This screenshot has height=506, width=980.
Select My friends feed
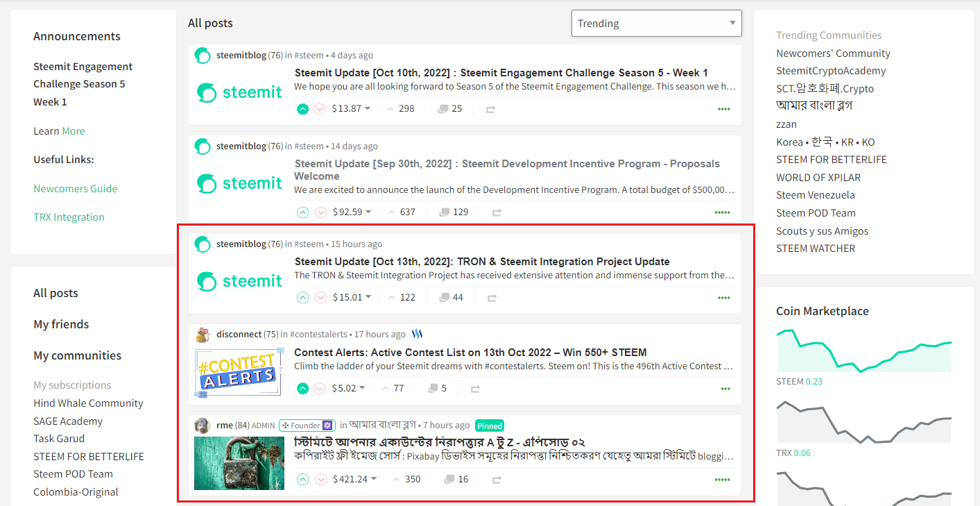pos(61,325)
